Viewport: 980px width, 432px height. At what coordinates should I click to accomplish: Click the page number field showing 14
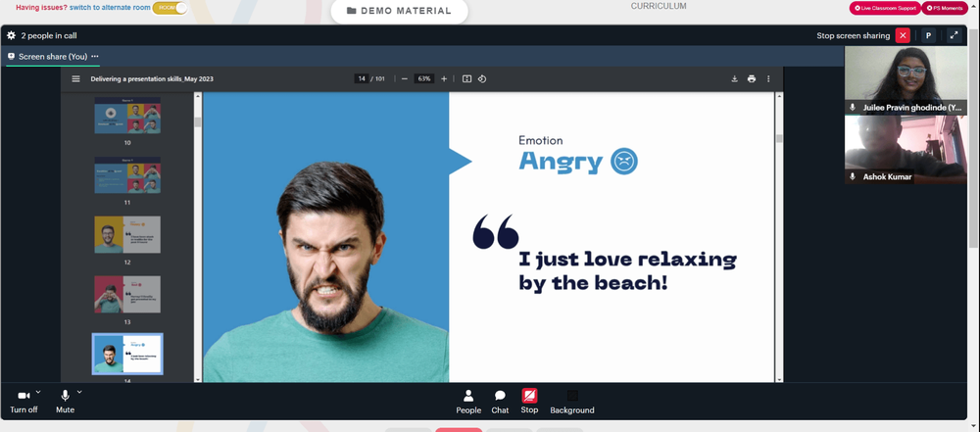click(x=362, y=78)
